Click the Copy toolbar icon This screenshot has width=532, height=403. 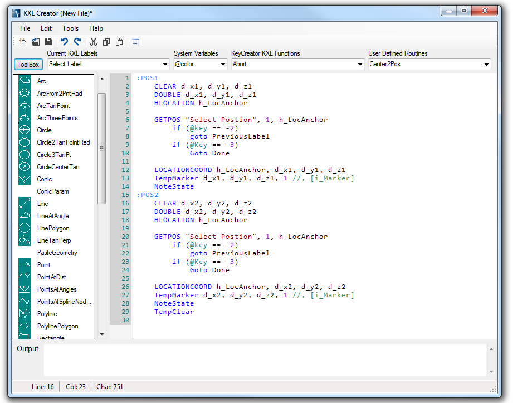click(x=106, y=42)
